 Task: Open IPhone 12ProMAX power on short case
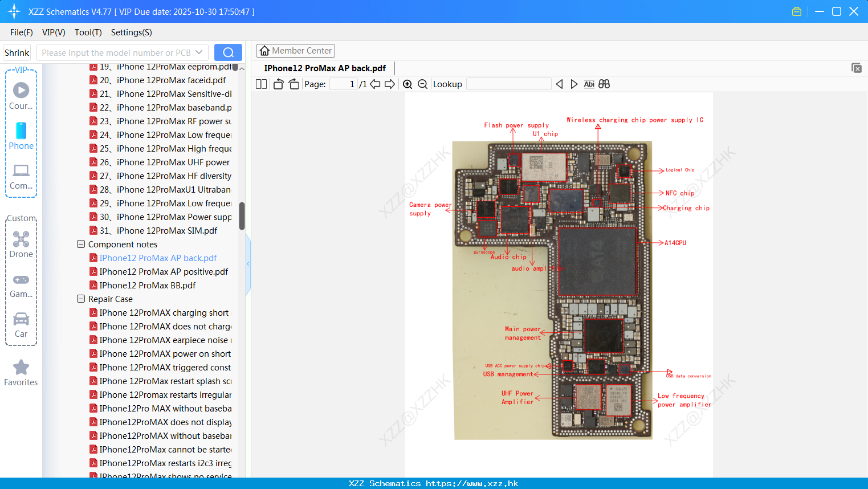pos(160,353)
